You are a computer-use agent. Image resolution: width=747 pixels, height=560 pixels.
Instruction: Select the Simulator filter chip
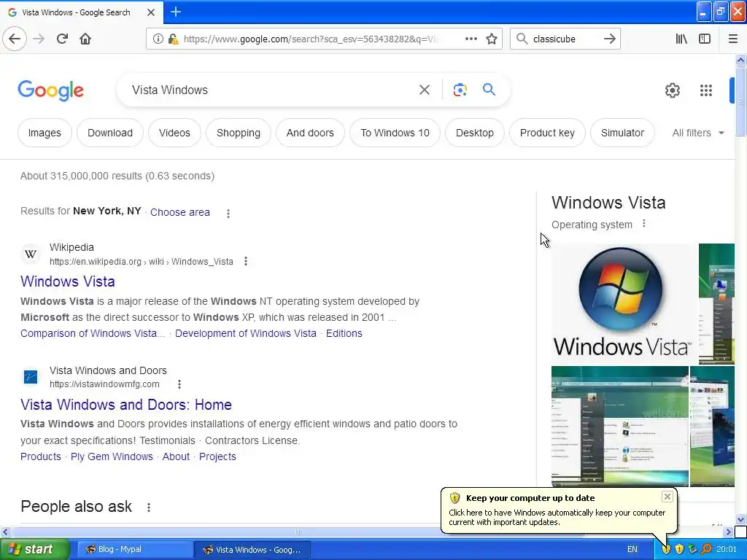pyautogui.click(x=622, y=133)
